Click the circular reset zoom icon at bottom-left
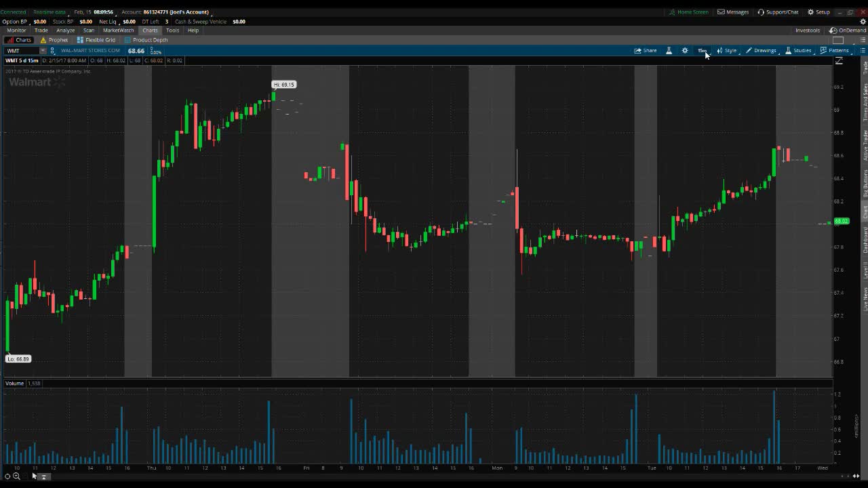This screenshot has width=868, height=488. pos(7,476)
